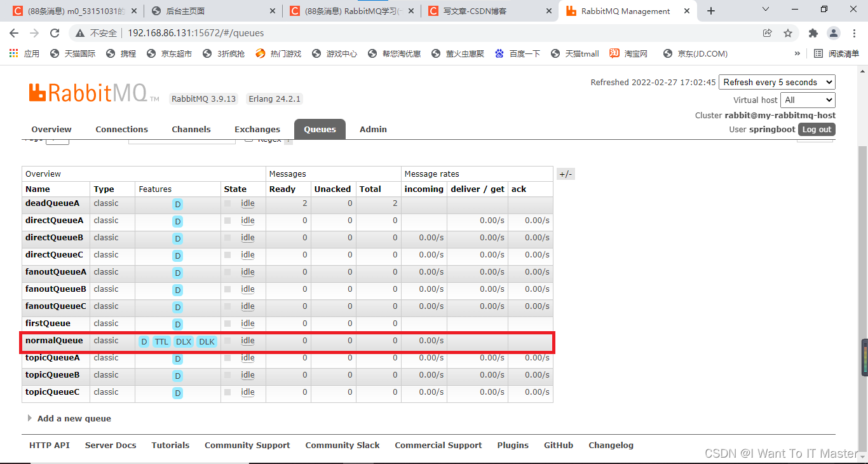Bookmark this page with the star icon

click(x=788, y=33)
